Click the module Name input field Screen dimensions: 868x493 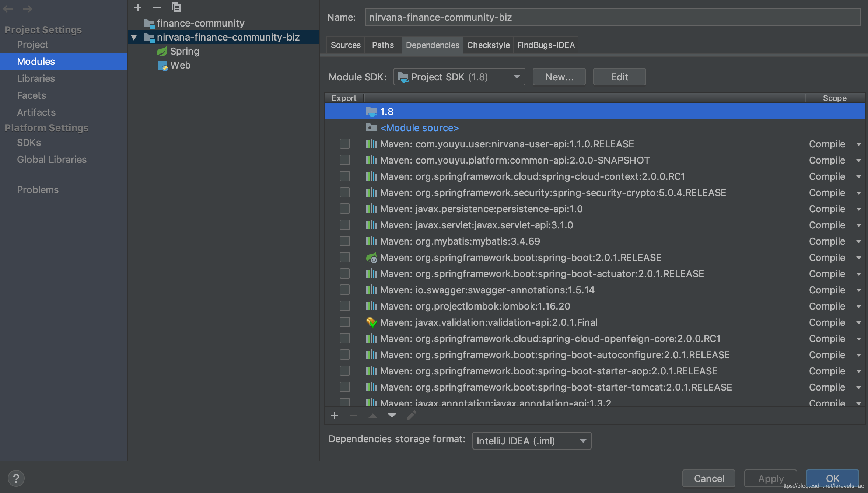(613, 17)
